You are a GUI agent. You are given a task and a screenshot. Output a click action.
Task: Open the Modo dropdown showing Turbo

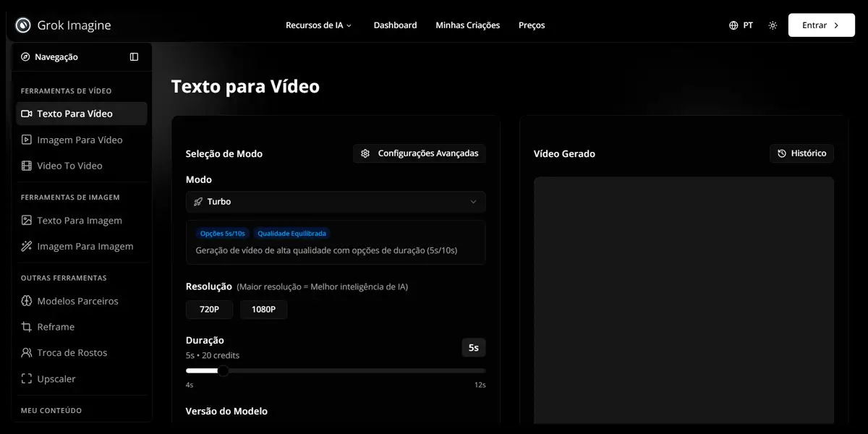click(336, 202)
